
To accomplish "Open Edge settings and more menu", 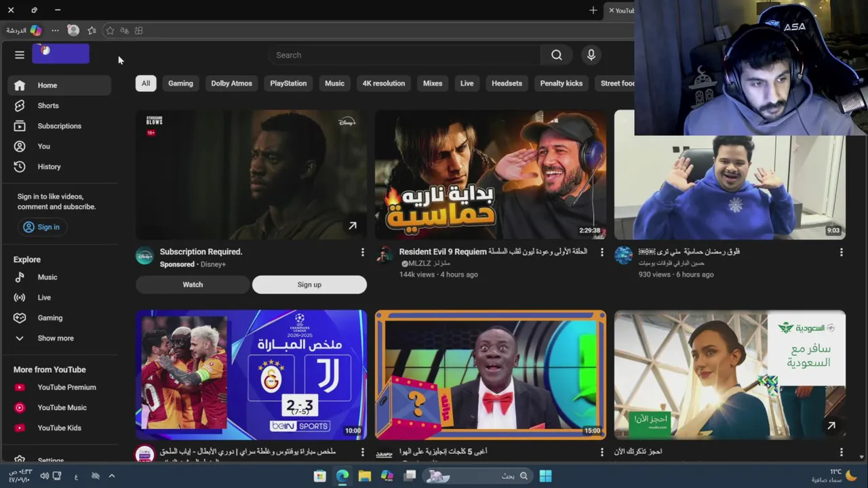I will tap(55, 30).
